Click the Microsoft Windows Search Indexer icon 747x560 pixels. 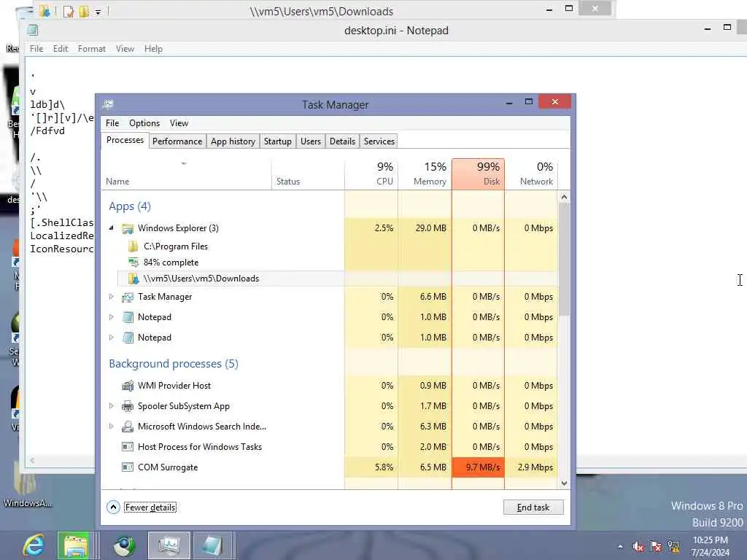pyautogui.click(x=127, y=427)
